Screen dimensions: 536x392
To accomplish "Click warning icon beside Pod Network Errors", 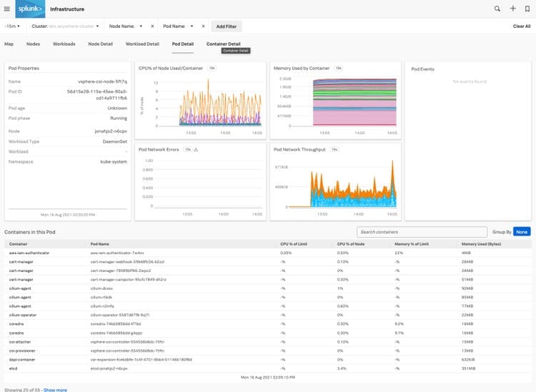I will [196, 150].
